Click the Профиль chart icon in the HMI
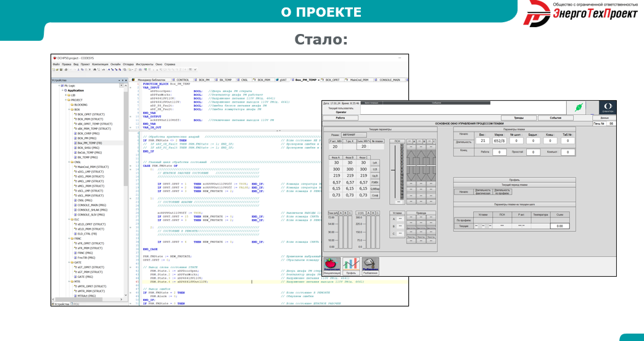This screenshot has height=341, width=644. point(351,266)
